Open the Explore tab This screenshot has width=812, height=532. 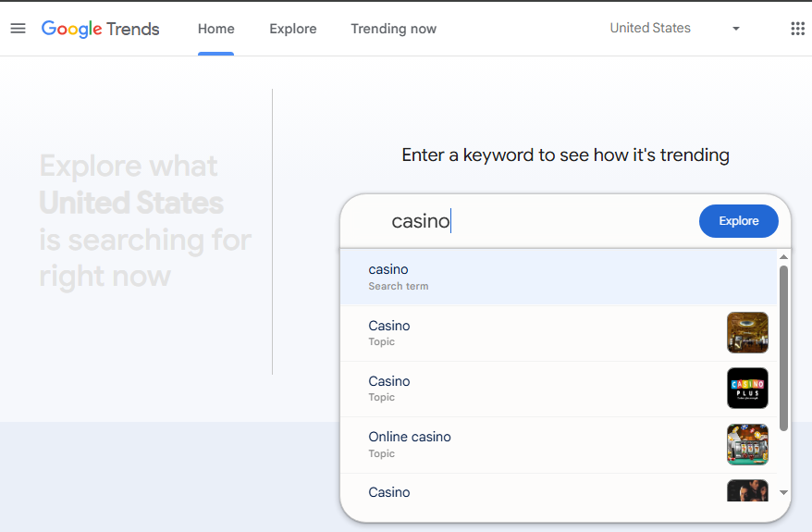[x=293, y=29]
